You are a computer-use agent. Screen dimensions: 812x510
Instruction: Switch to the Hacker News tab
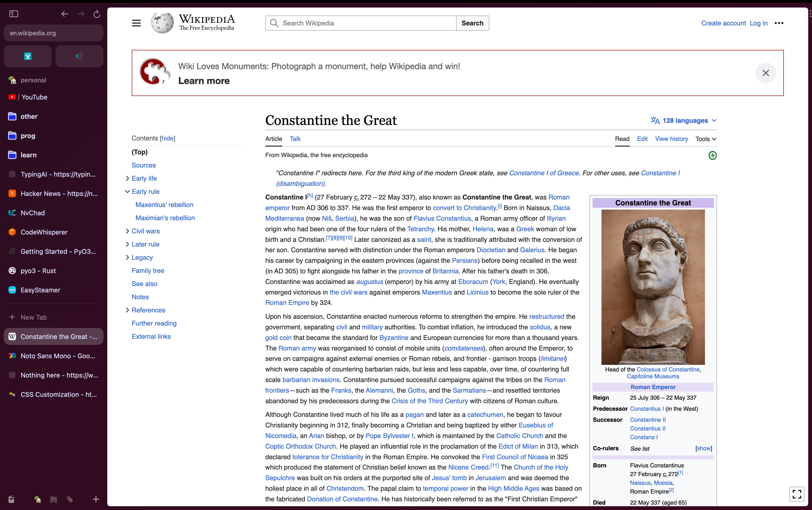(x=54, y=194)
